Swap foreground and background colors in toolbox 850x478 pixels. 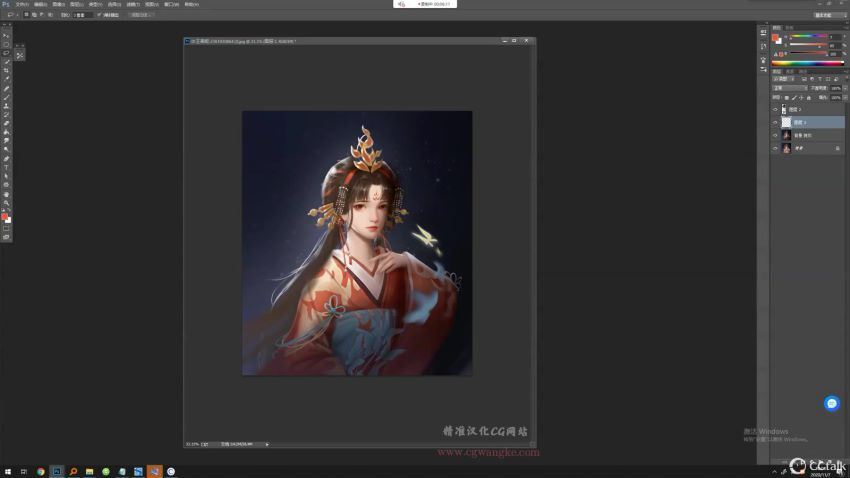coord(9,211)
